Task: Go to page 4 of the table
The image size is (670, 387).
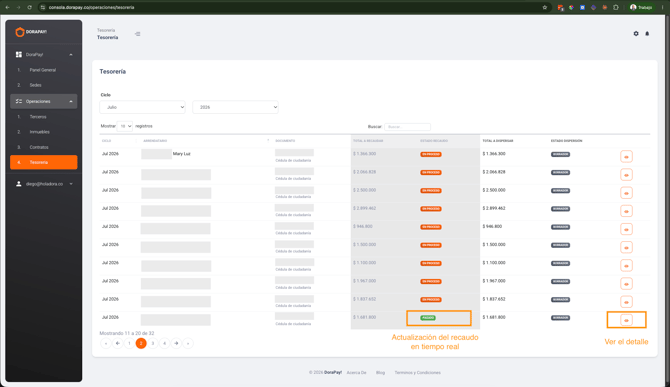Action: coord(165,343)
